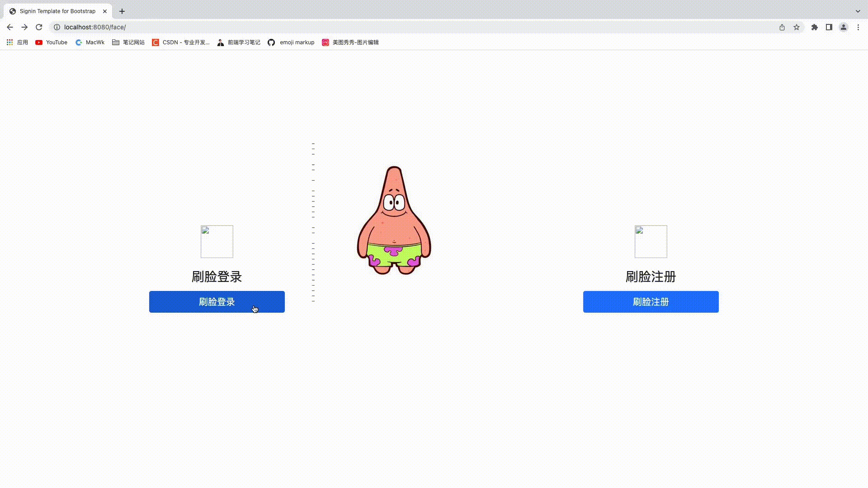Click the browser profile avatar icon
The width and height of the screenshot is (868, 488).
[x=843, y=27]
